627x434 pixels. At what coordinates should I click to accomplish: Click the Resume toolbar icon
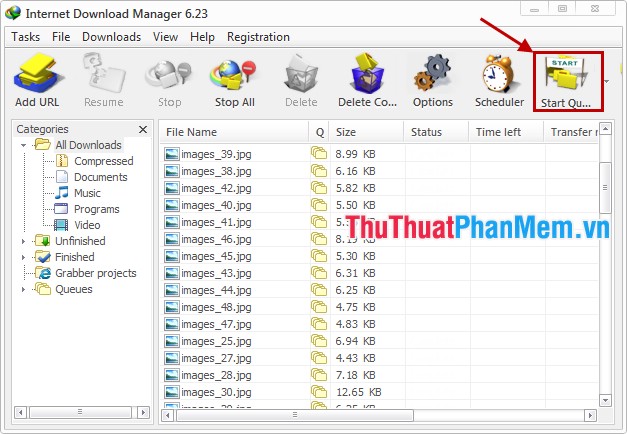pos(104,81)
